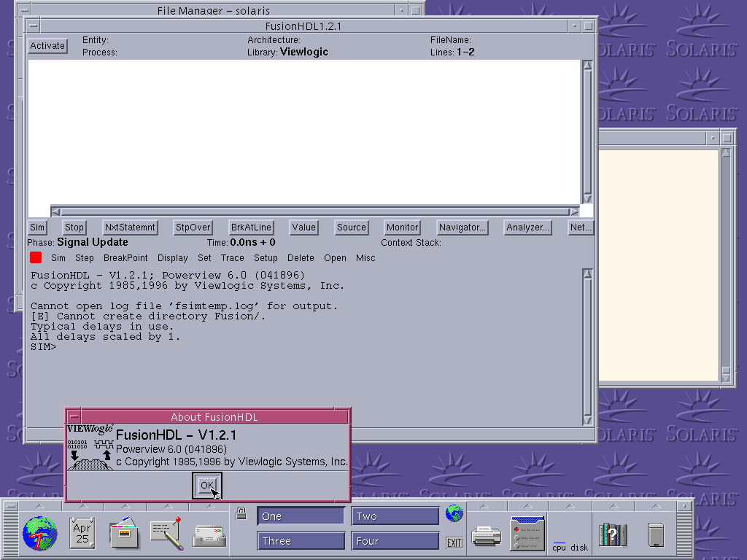Click the red status indicator square

[36, 257]
